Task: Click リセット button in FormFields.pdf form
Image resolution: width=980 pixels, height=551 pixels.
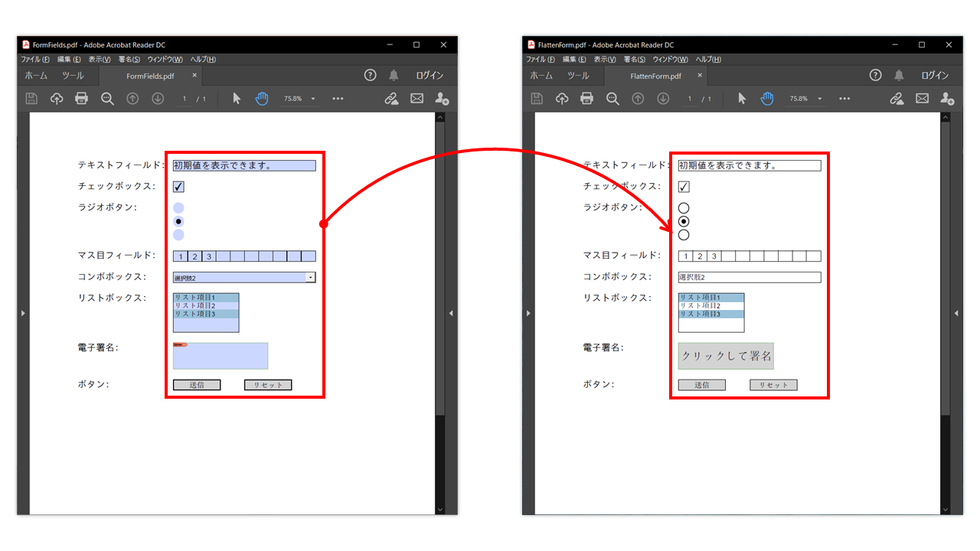Action: [x=268, y=385]
